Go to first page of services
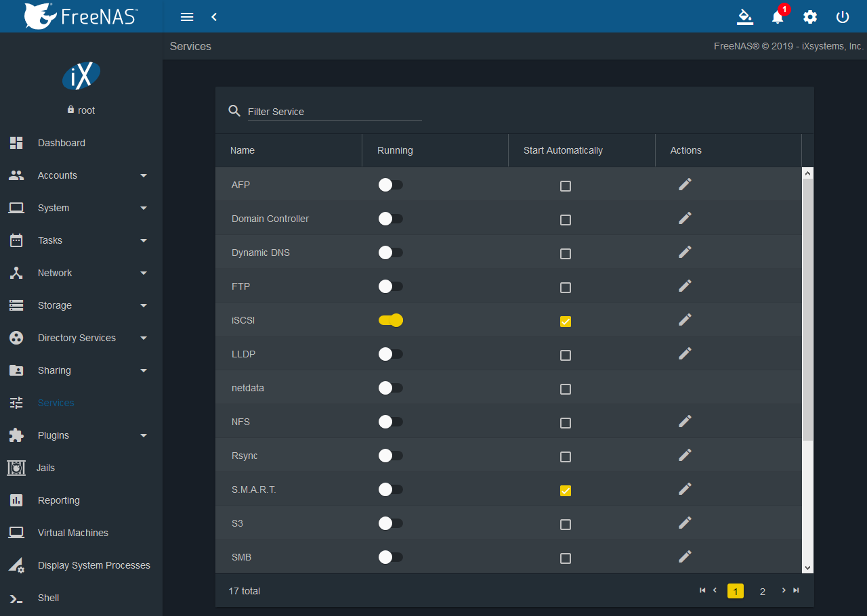 [702, 590]
